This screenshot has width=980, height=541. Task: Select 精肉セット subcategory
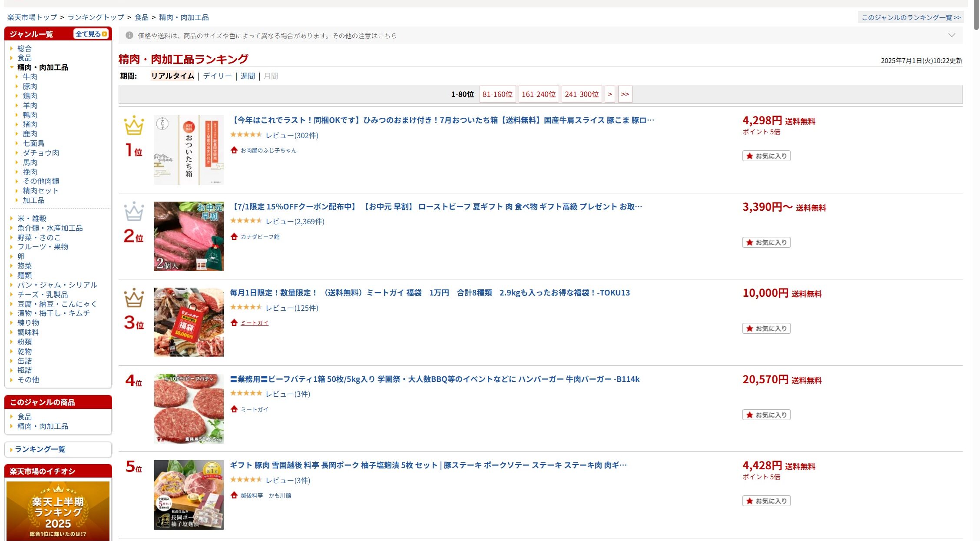(x=40, y=190)
